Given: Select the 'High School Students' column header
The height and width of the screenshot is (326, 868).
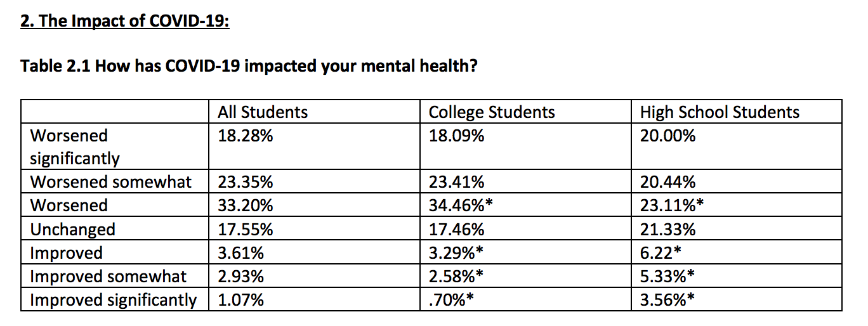Looking at the screenshot, I should click(720, 112).
